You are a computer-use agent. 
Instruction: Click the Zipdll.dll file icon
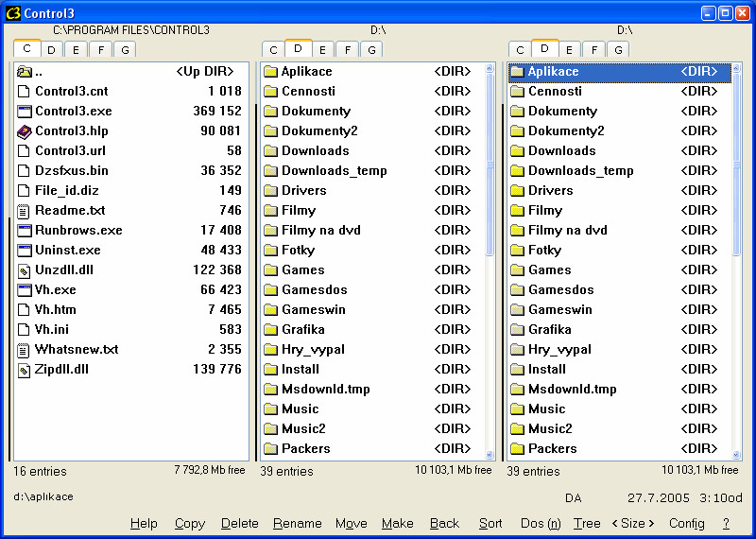[24, 370]
